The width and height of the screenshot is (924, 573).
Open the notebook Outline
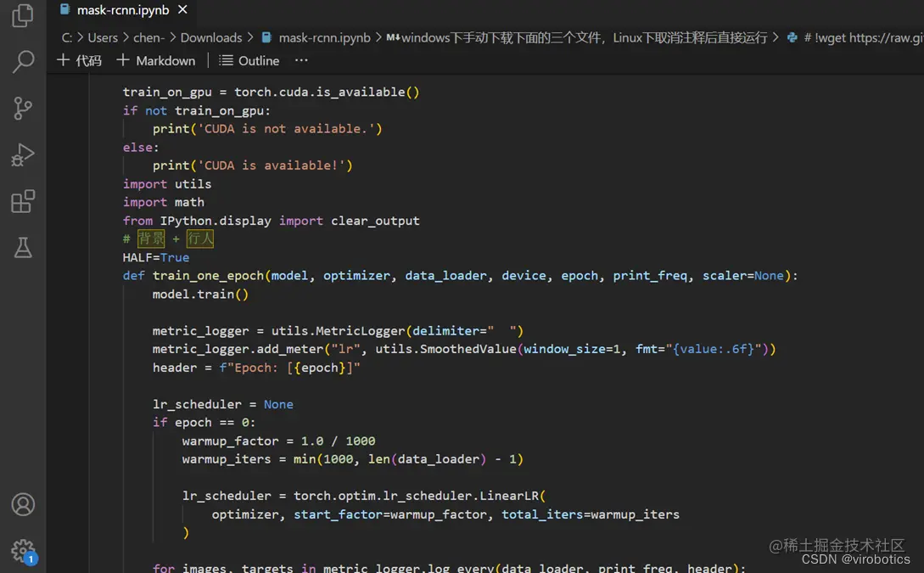(x=249, y=61)
